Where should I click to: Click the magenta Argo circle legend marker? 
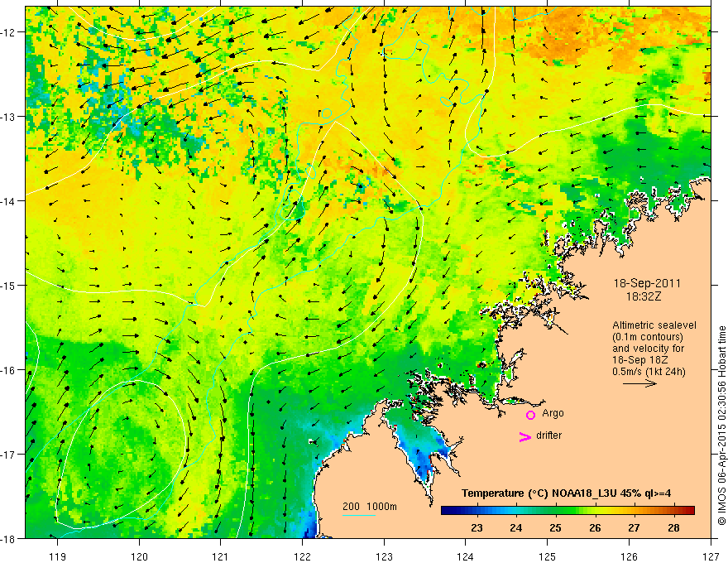pos(530,415)
